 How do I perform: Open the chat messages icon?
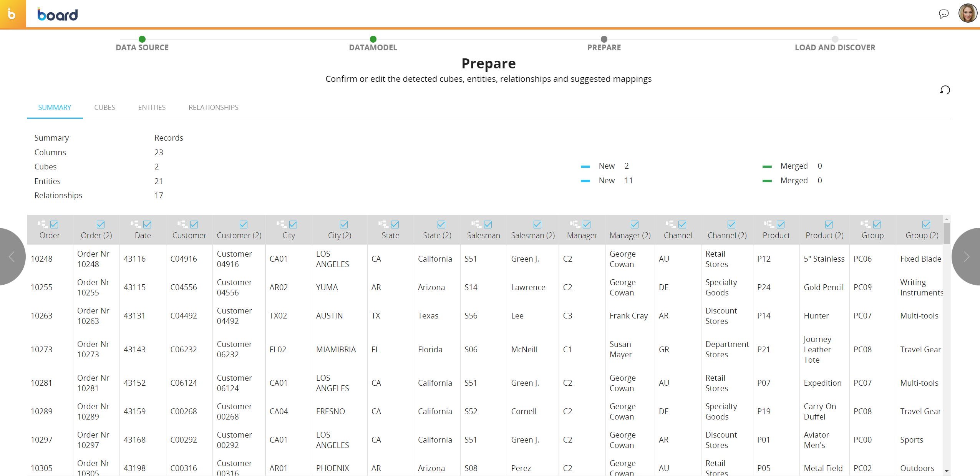click(x=944, y=14)
